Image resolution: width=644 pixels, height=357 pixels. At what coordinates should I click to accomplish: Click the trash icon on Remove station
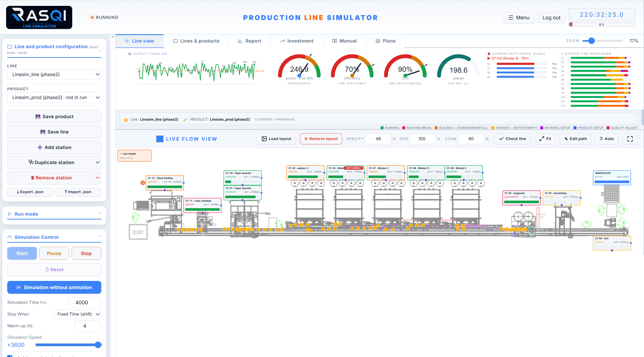(32, 178)
